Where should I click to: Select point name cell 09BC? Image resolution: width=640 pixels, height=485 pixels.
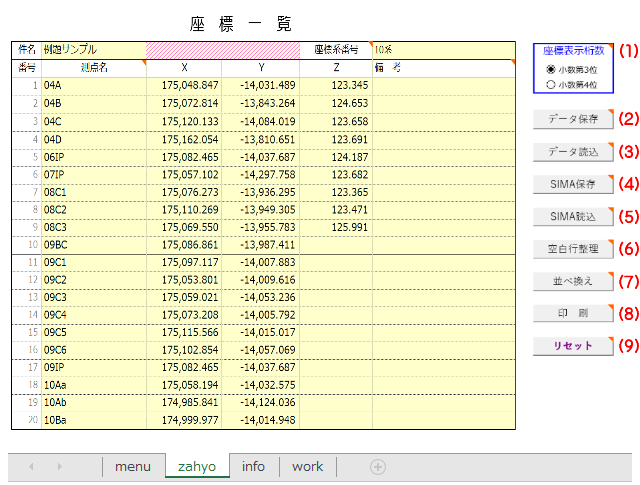pos(94,245)
